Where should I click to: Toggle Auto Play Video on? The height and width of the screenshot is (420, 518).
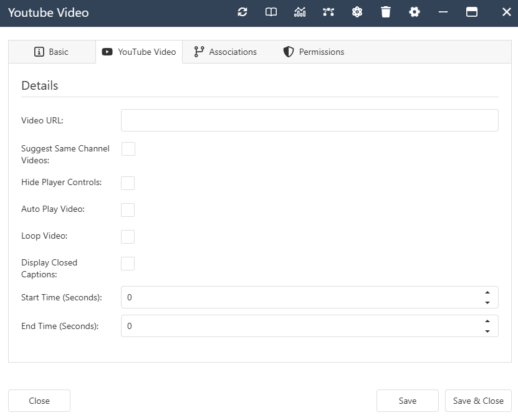pyautogui.click(x=128, y=209)
